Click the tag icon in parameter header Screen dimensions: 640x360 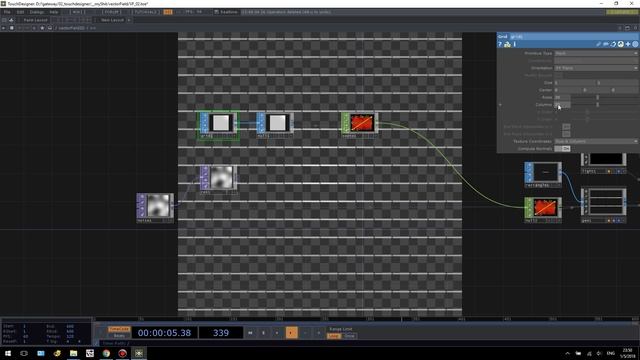[606, 44]
